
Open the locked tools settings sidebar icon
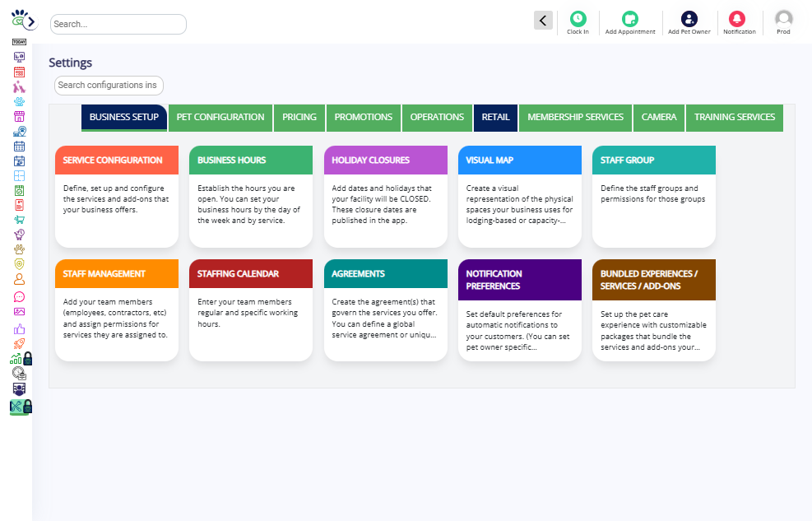21,407
